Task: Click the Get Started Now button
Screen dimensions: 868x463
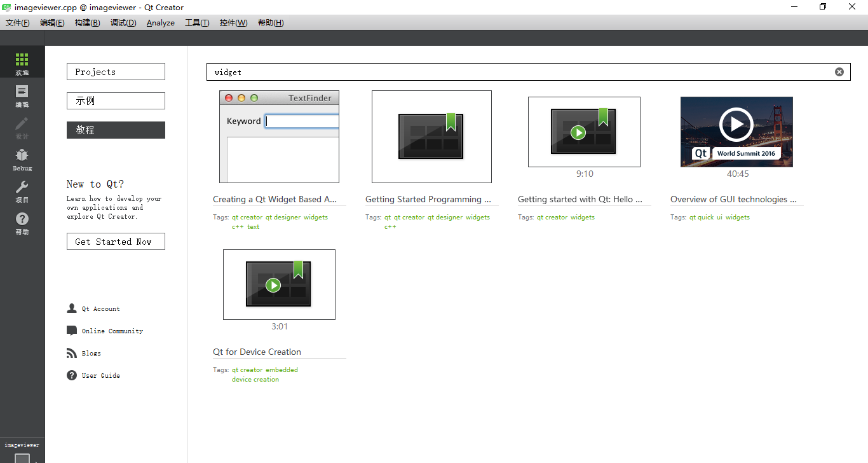Action: (116, 242)
